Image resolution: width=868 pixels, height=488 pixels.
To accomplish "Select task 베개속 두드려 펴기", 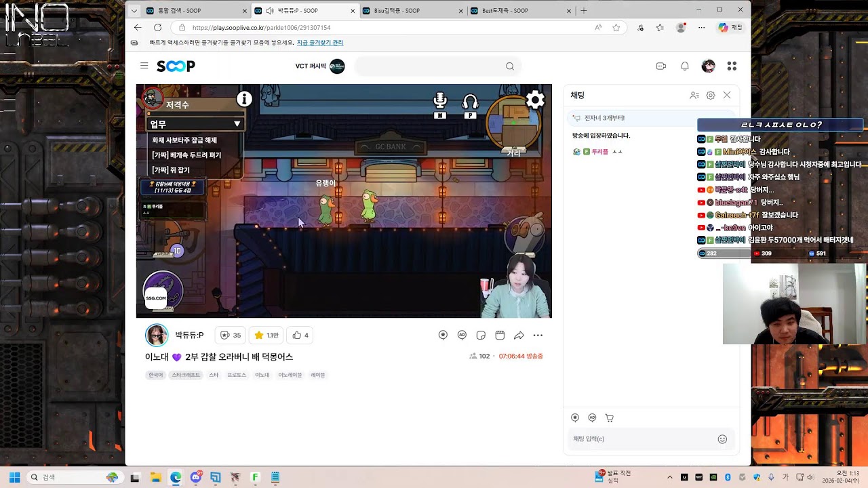I will pos(186,155).
